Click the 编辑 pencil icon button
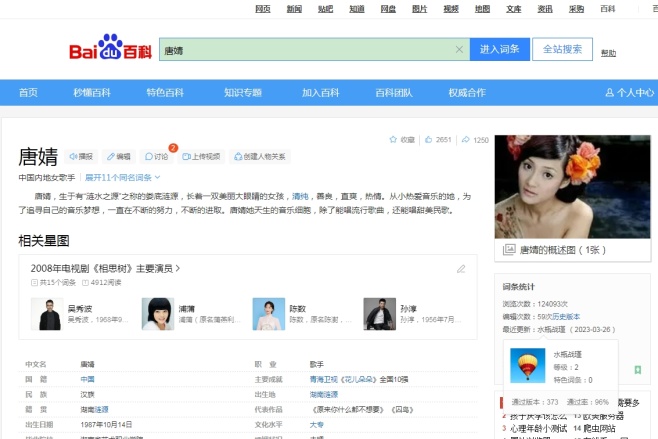The height and width of the screenshot is (439, 658). tap(119, 157)
